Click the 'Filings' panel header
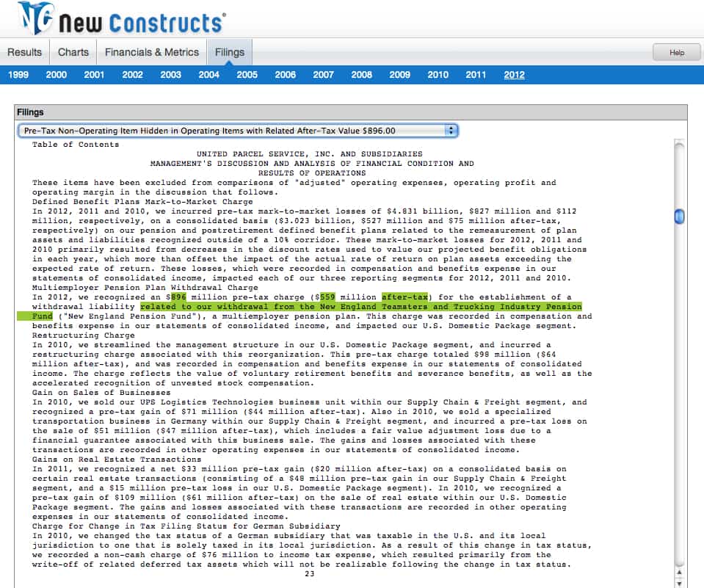The image size is (704, 588). point(351,112)
